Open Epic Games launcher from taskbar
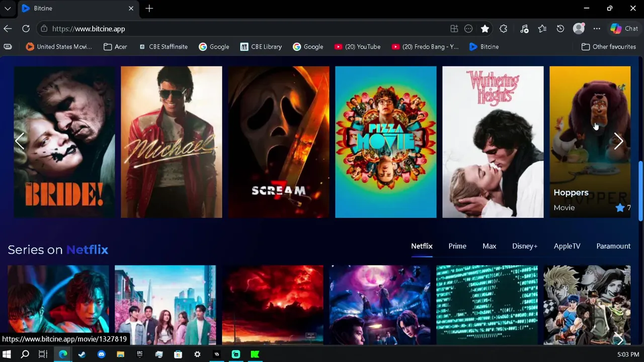644x362 pixels. click(x=140, y=354)
